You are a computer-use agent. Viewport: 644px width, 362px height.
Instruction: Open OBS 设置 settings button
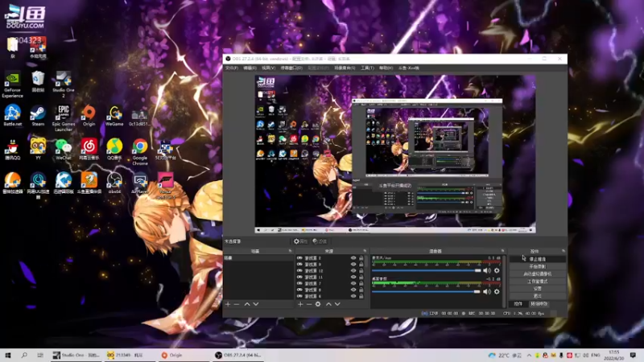[537, 289]
